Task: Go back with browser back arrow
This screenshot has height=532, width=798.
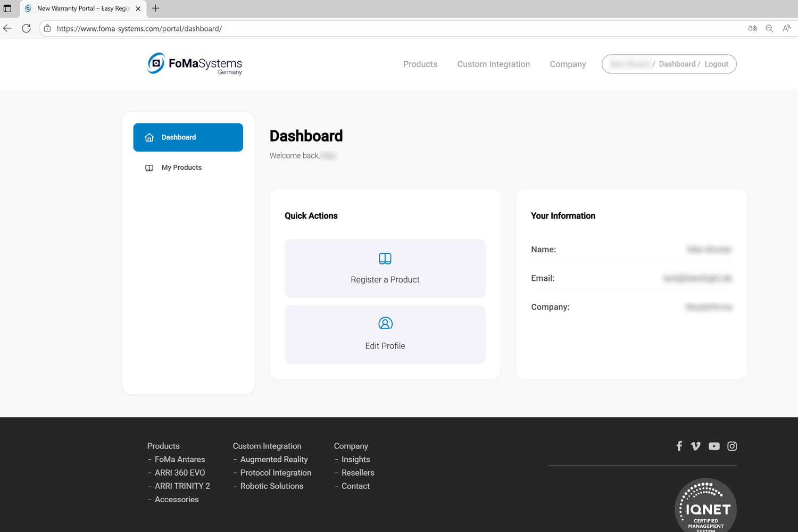Action: pos(7,28)
